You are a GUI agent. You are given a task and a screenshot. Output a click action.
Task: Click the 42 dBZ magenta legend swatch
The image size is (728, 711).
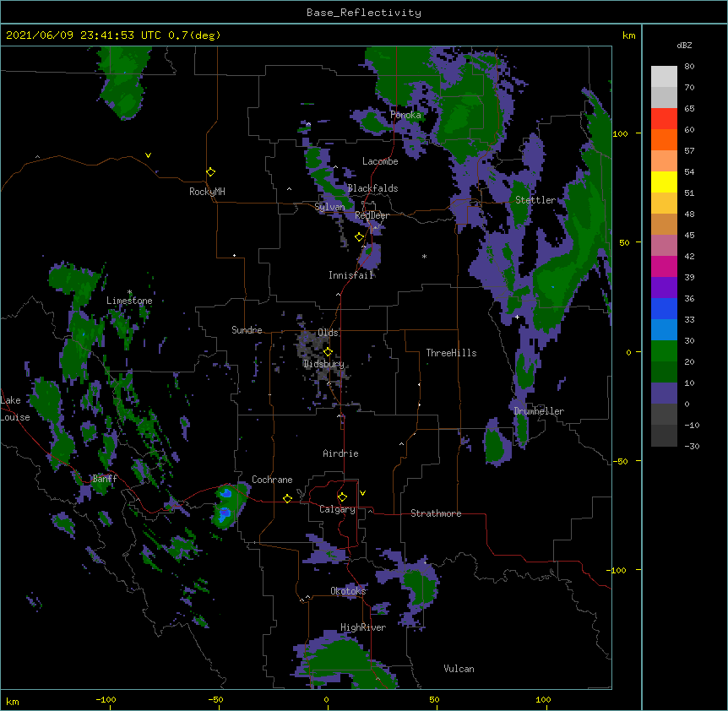pyautogui.click(x=664, y=266)
